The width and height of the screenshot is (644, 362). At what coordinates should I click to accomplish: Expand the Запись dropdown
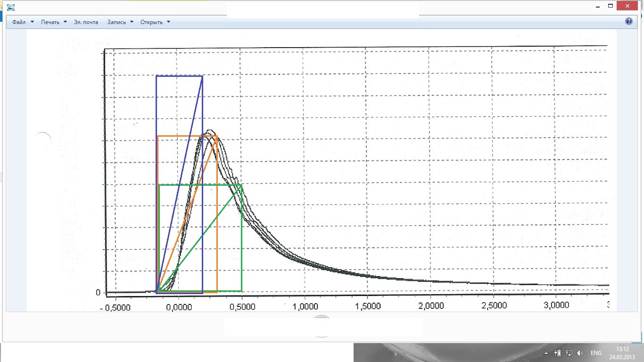point(120,22)
